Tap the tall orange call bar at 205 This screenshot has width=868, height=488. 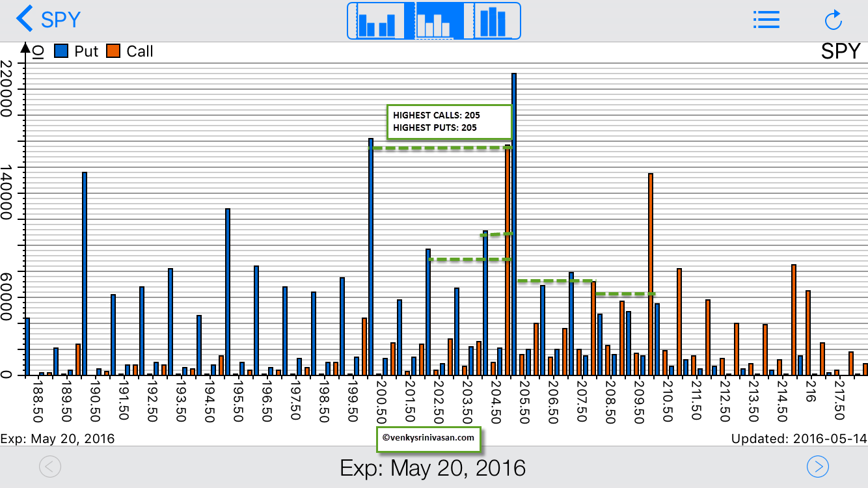(508, 260)
